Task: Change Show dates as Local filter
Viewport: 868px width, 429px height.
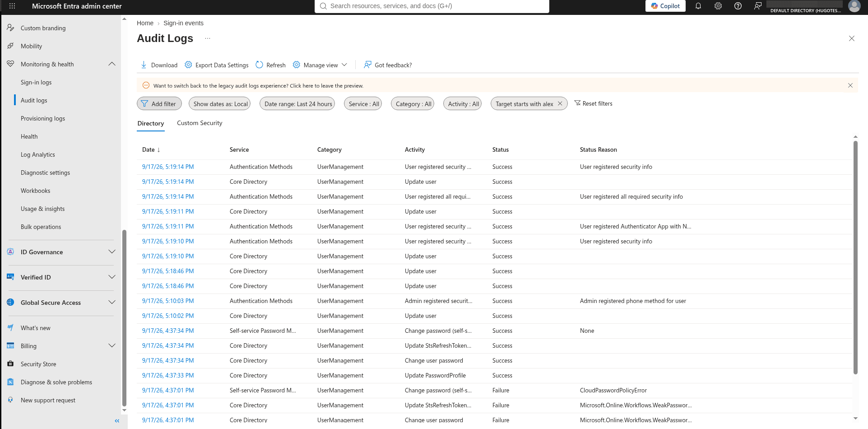Action: (220, 103)
